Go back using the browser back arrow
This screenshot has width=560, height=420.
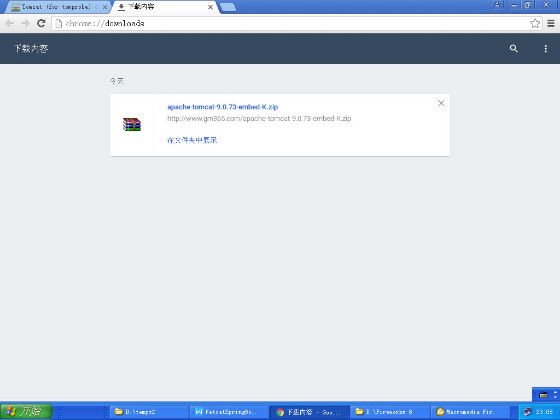[10, 24]
